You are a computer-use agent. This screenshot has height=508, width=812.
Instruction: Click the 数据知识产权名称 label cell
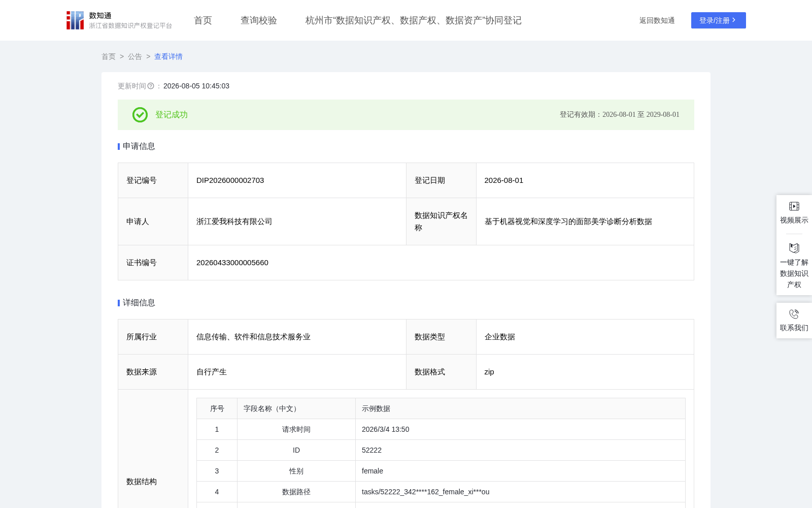[441, 221]
